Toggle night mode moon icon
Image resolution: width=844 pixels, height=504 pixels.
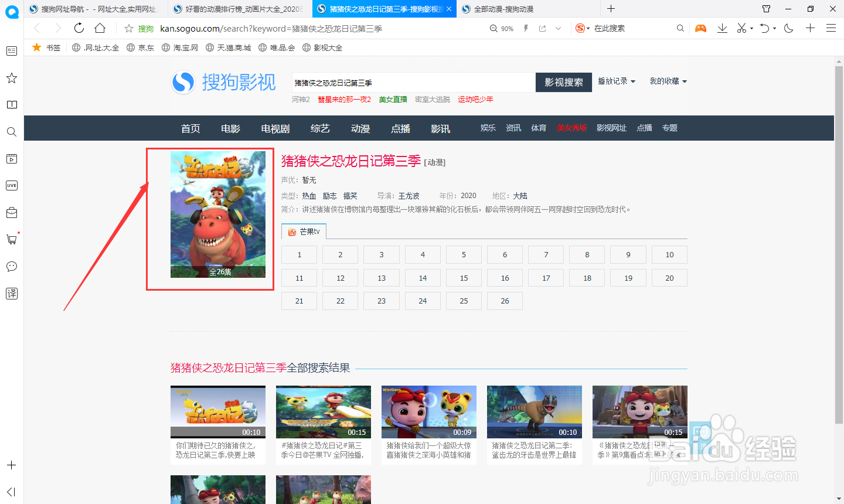pos(789,28)
